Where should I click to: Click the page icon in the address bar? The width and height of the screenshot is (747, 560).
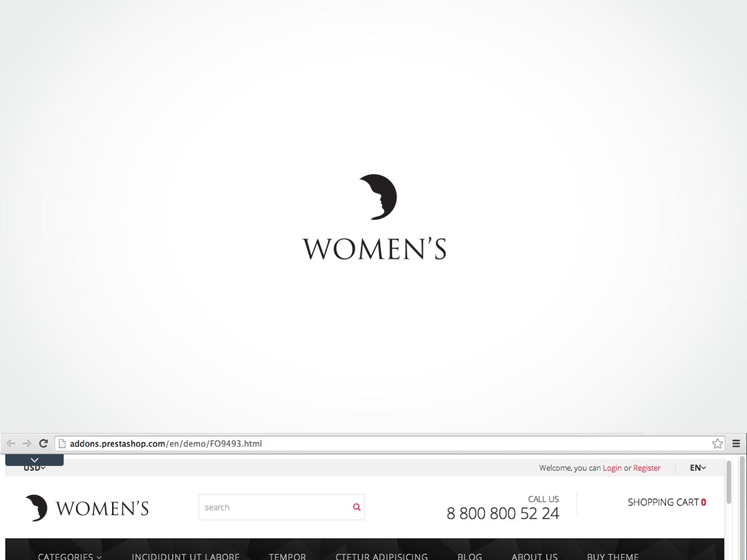click(62, 444)
